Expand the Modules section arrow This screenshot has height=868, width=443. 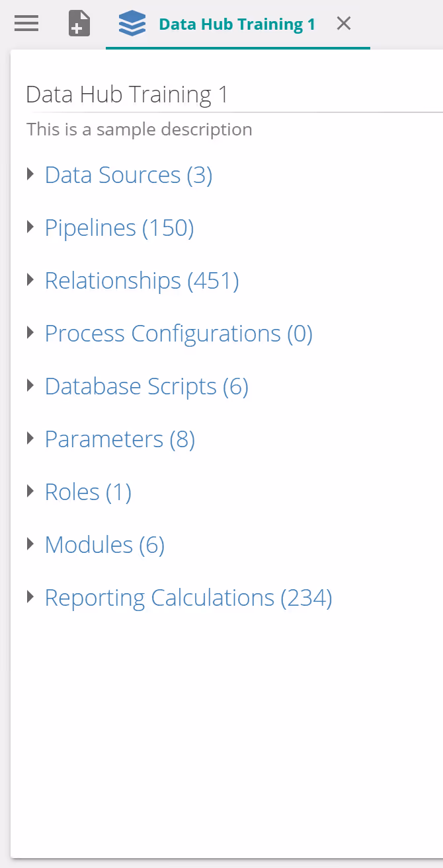[30, 544]
